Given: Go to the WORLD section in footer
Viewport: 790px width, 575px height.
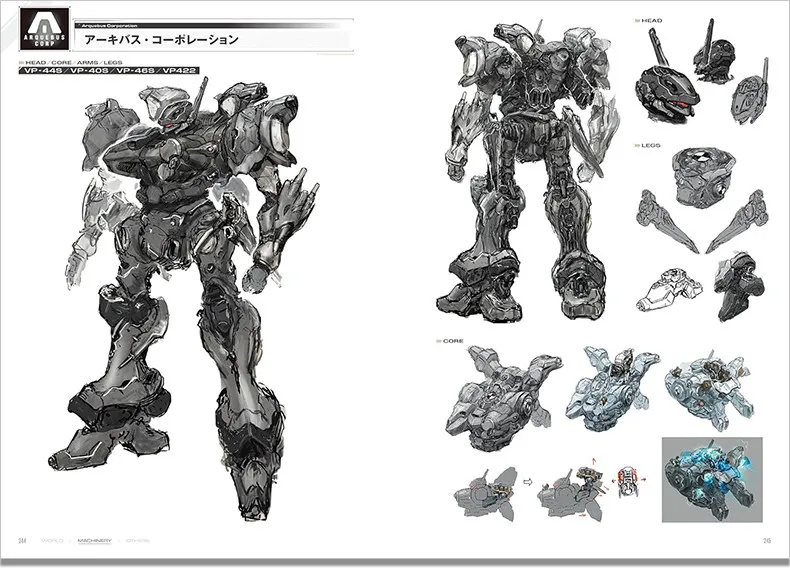Looking at the screenshot, I should (x=52, y=541).
